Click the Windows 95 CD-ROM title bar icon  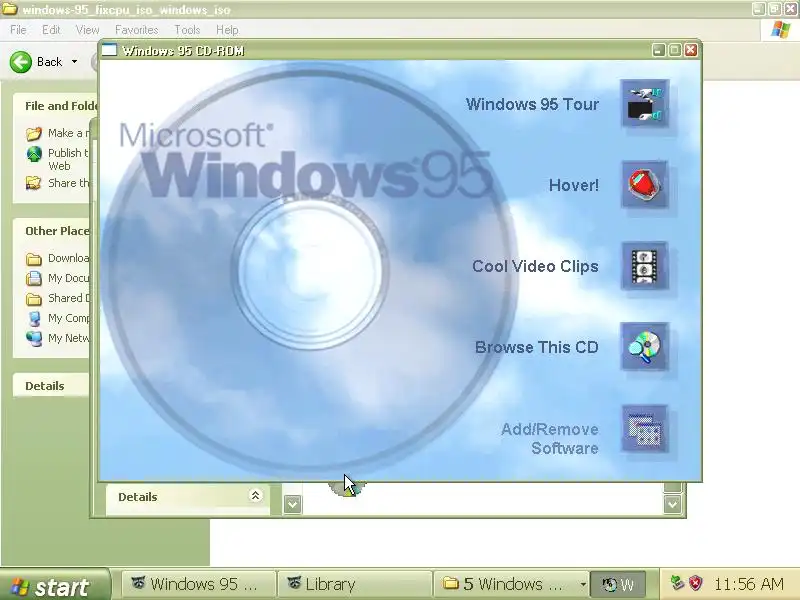click(x=109, y=50)
